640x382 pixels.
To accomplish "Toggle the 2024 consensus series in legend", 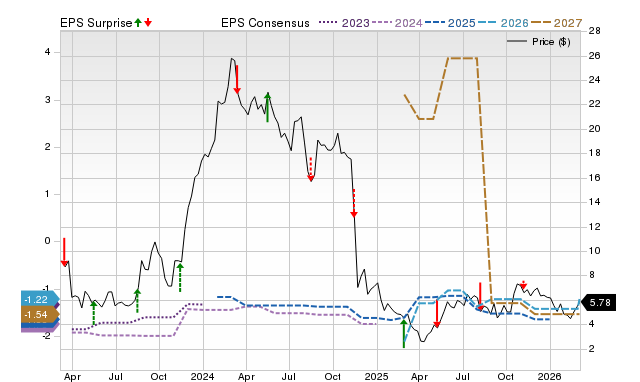I will coord(397,23).
